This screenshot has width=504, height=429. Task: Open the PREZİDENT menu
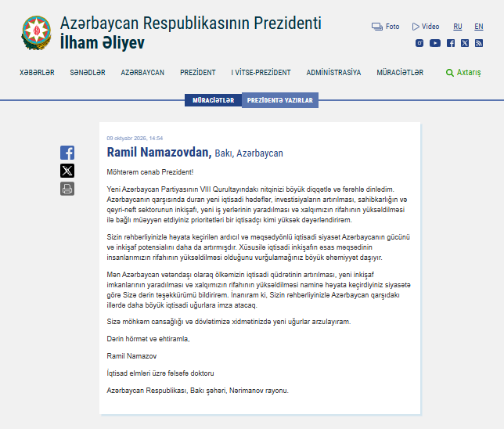pyautogui.click(x=198, y=73)
